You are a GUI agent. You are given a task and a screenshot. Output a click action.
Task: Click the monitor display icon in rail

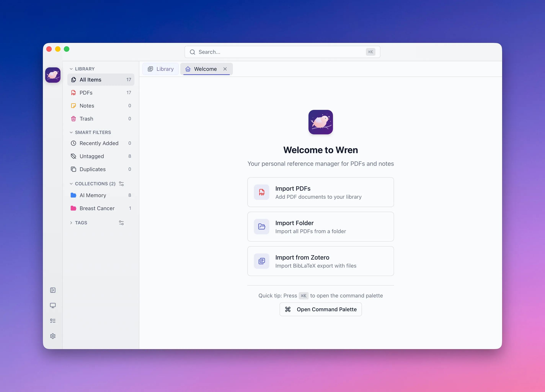(x=53, y=305)
